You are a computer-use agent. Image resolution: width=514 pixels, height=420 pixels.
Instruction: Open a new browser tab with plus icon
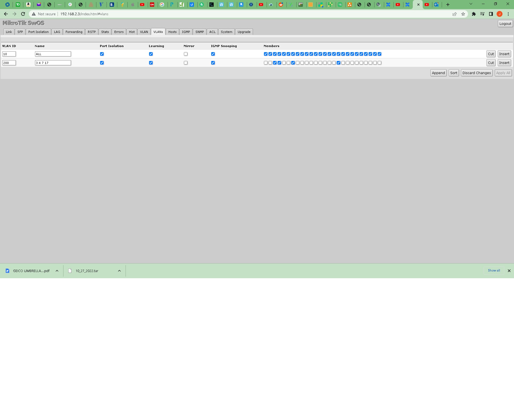tap(448, 5)
